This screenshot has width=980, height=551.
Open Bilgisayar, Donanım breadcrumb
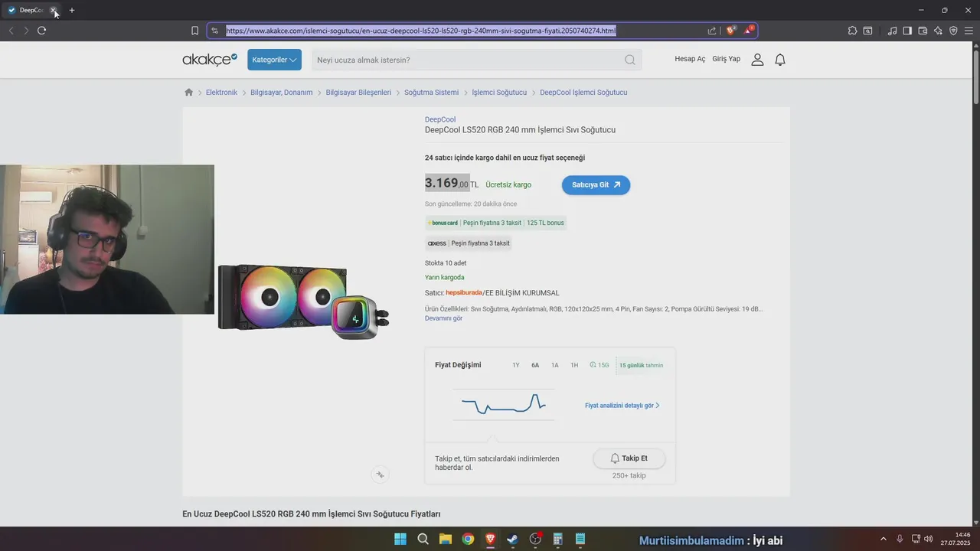282,93
